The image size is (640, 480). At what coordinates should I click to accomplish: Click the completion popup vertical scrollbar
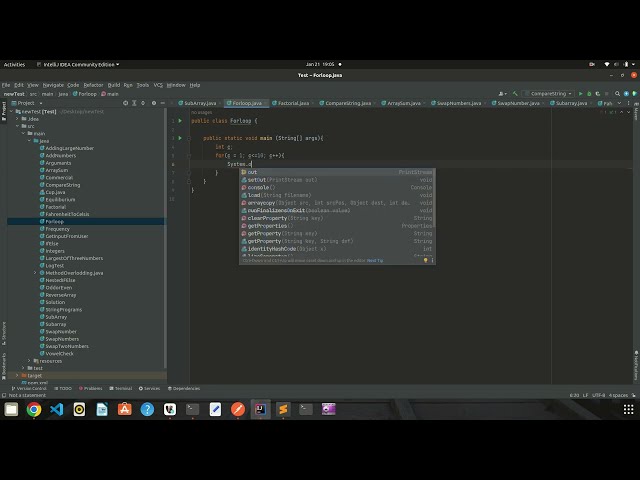(x=434, y=198)
